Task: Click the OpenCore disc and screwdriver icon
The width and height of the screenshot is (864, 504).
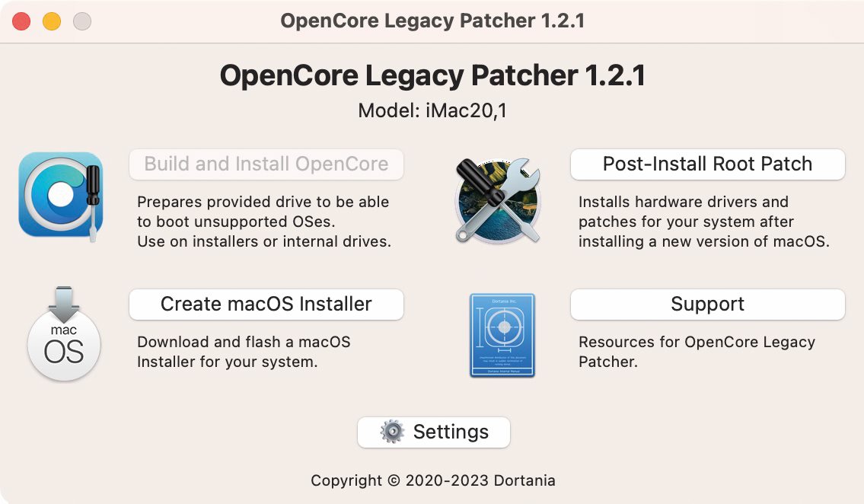Action: pos(61,196)
